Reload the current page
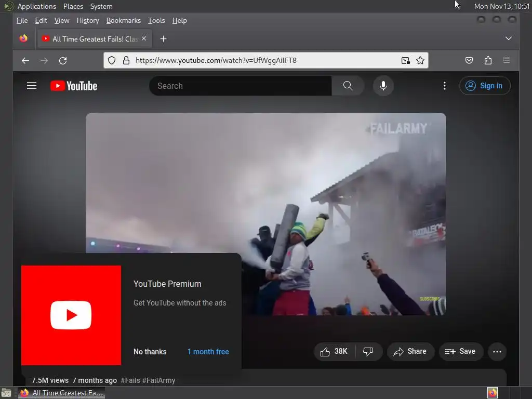Screen dimensions: 532x399 [x=63, y=61]
